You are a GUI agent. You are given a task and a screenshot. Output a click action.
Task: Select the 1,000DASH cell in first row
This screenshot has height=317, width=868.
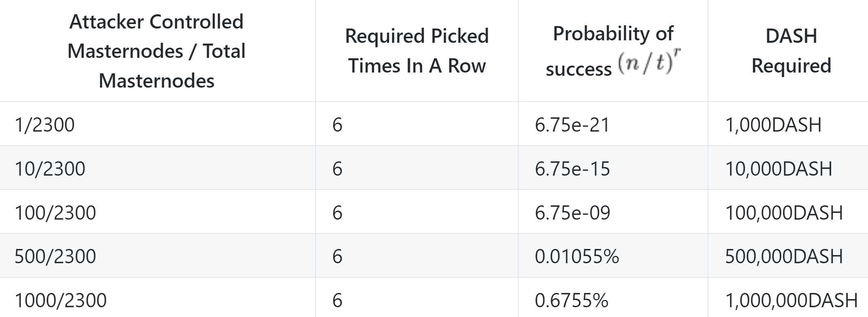tap(773, 125)
